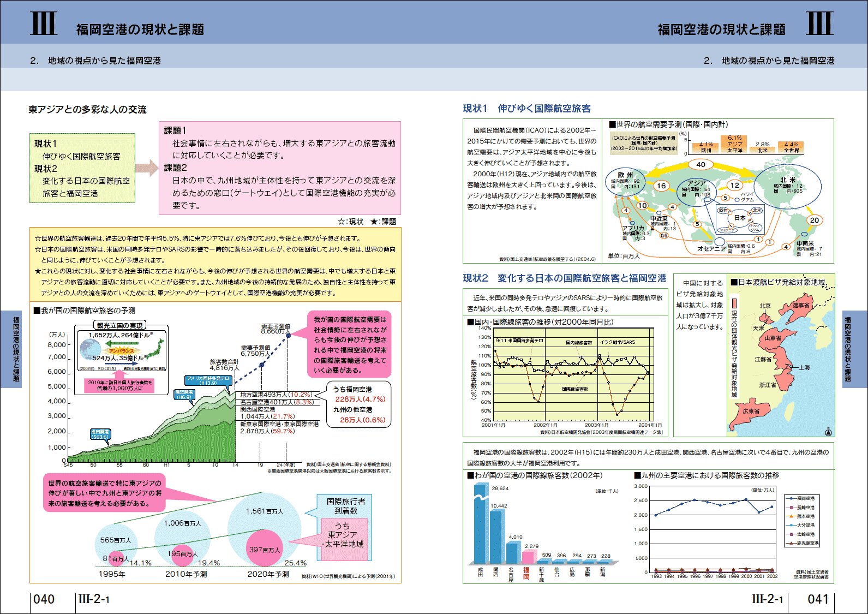Click 名古屋空港401万人(8.3%) row

tap(277, 402)
